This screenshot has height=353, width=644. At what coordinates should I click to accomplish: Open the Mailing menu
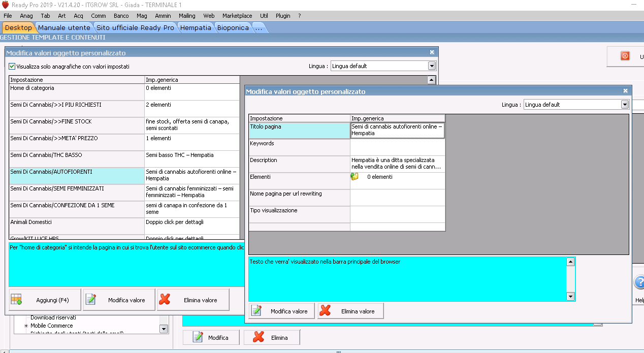[x=187, y=16]
